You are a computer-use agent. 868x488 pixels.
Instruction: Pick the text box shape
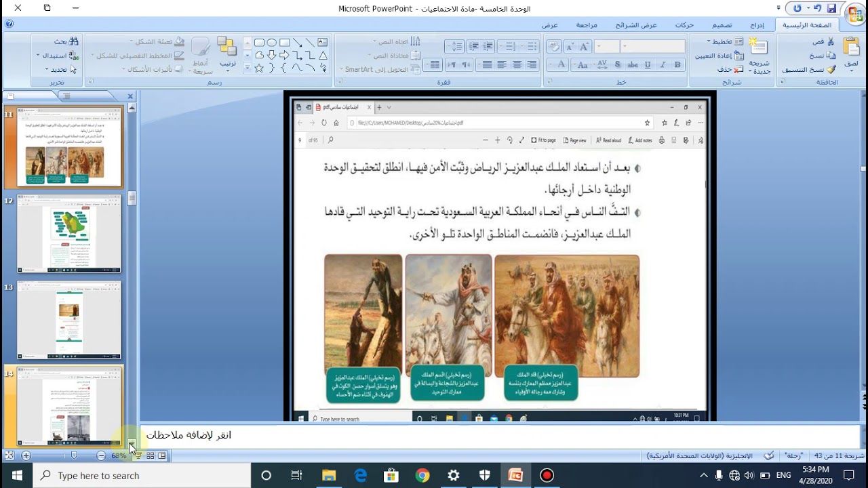point(323,43)
